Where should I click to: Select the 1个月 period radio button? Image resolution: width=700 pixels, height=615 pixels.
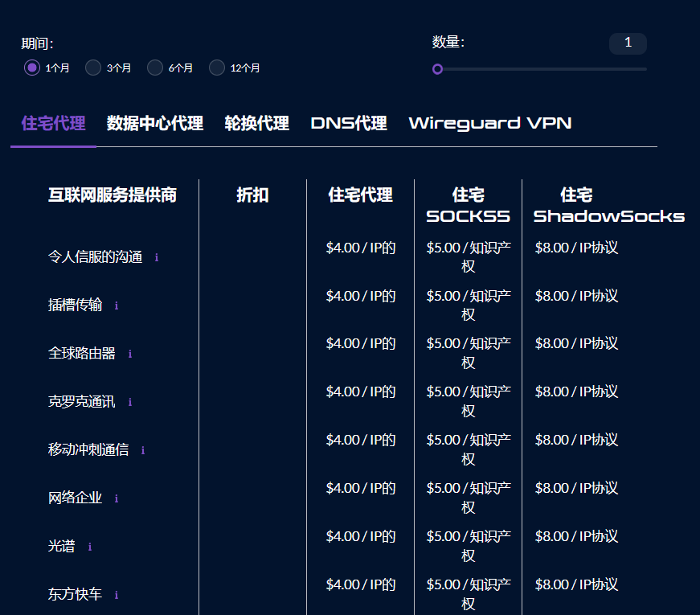(31, 68)
